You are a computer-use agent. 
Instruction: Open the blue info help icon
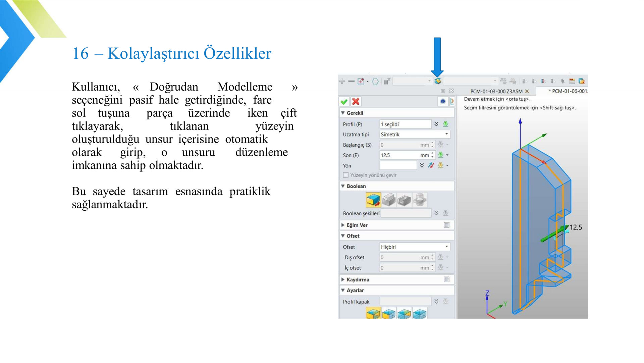tap(443, 101)
